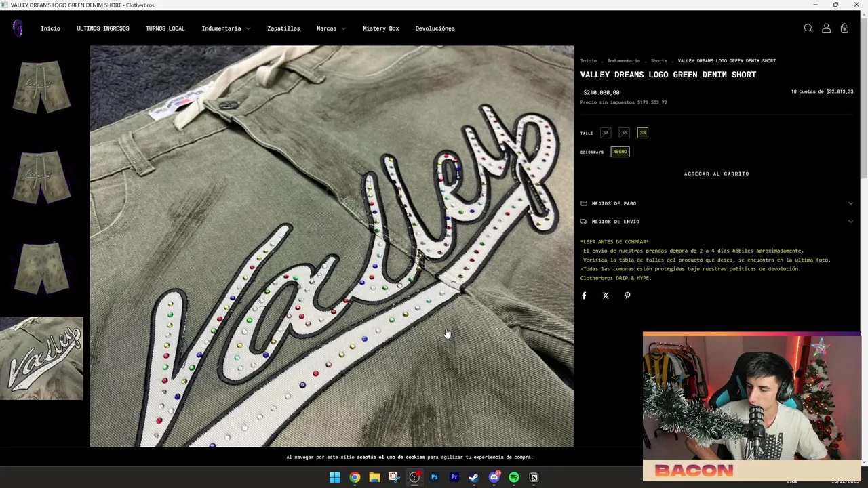Open Photoshop from taskbar

[434, 477]
